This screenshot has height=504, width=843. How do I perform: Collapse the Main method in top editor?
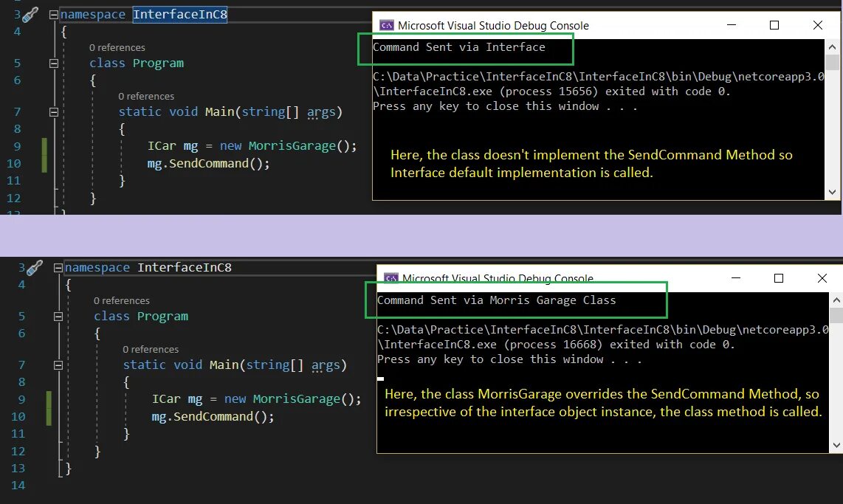pyautogui.click(x=54, y=112)
